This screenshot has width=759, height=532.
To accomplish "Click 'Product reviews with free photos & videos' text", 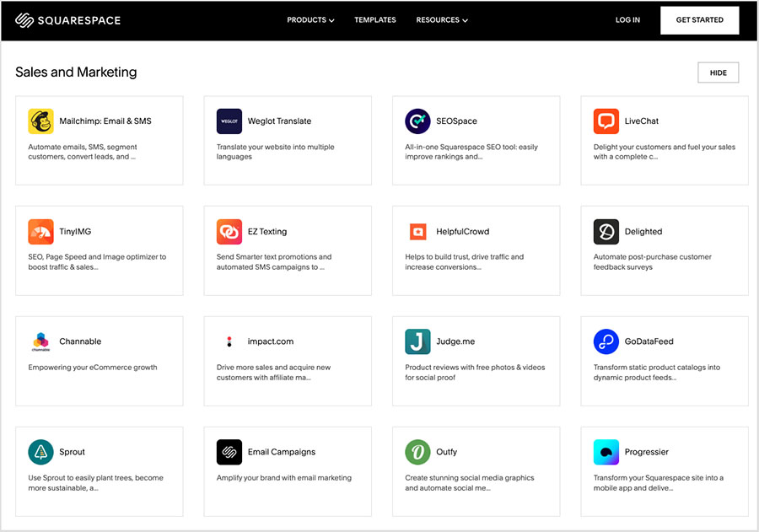I will tap(475, 368).
